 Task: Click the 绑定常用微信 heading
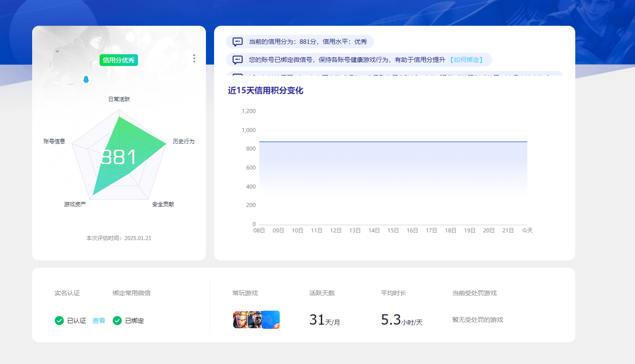132,293
